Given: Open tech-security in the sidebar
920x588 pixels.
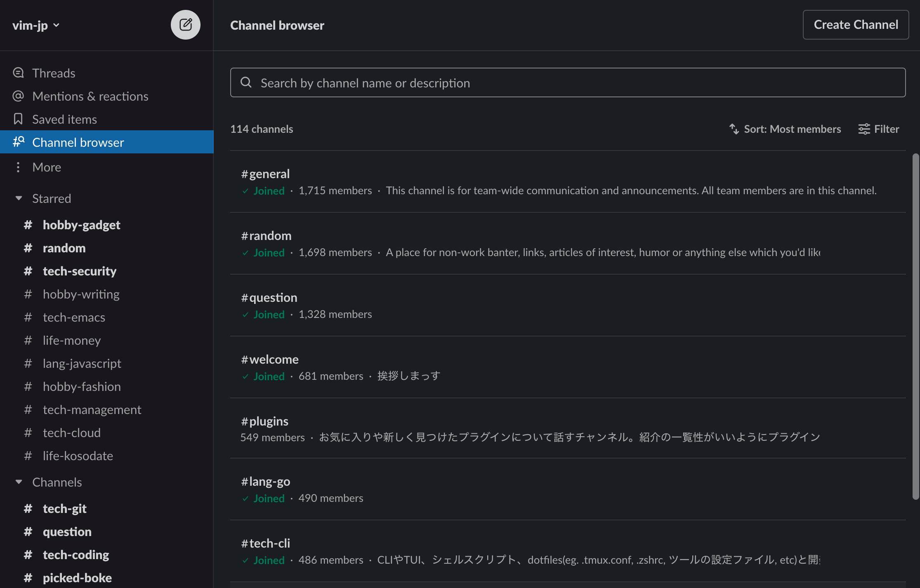Looking at the screenshot, I should pos(79,271).
